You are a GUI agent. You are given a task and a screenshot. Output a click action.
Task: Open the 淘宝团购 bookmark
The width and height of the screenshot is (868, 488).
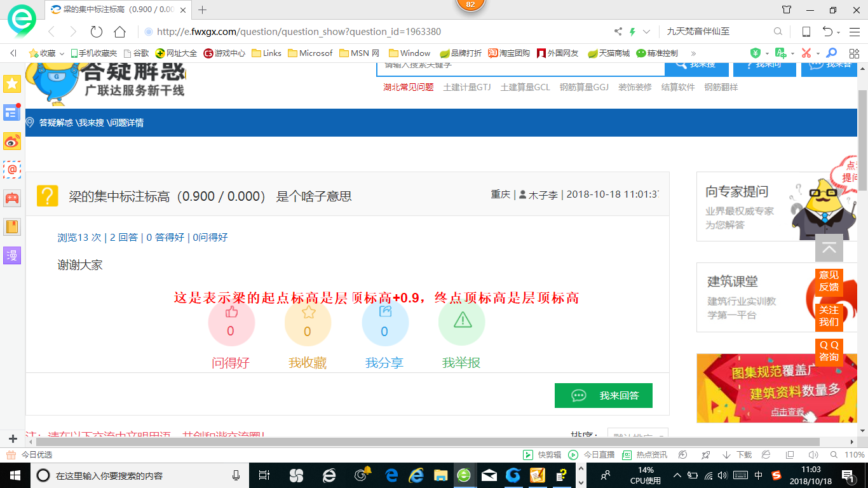pyautogui.click(x=509, y=53)
